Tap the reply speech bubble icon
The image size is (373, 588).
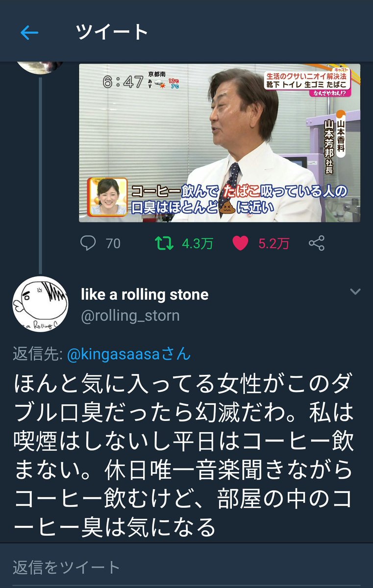(88, 243)
